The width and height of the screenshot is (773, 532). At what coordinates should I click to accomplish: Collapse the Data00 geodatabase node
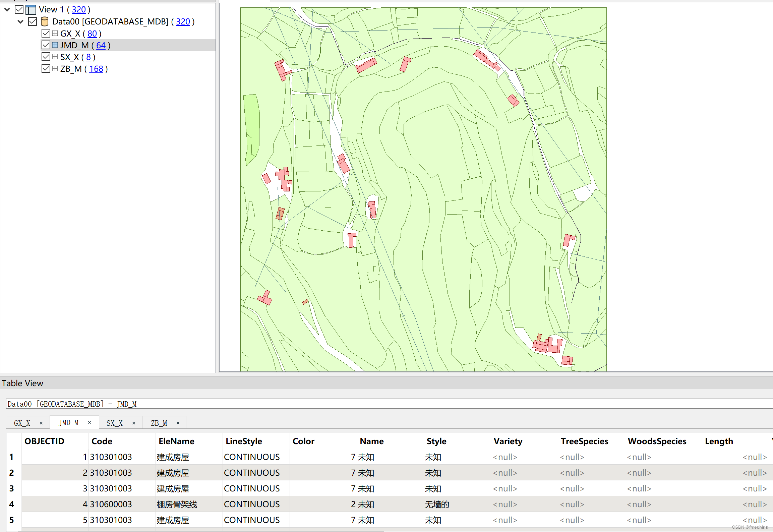click(20, 21)
